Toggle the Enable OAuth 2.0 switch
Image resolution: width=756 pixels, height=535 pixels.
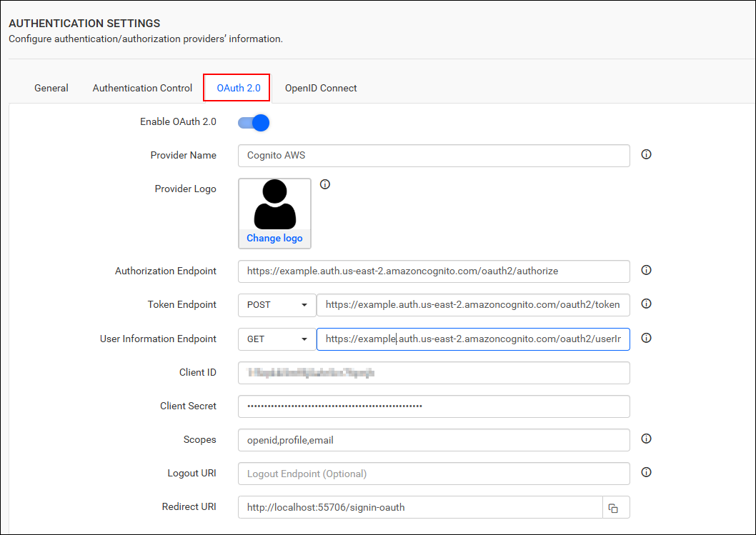click(x=254, y=123)
